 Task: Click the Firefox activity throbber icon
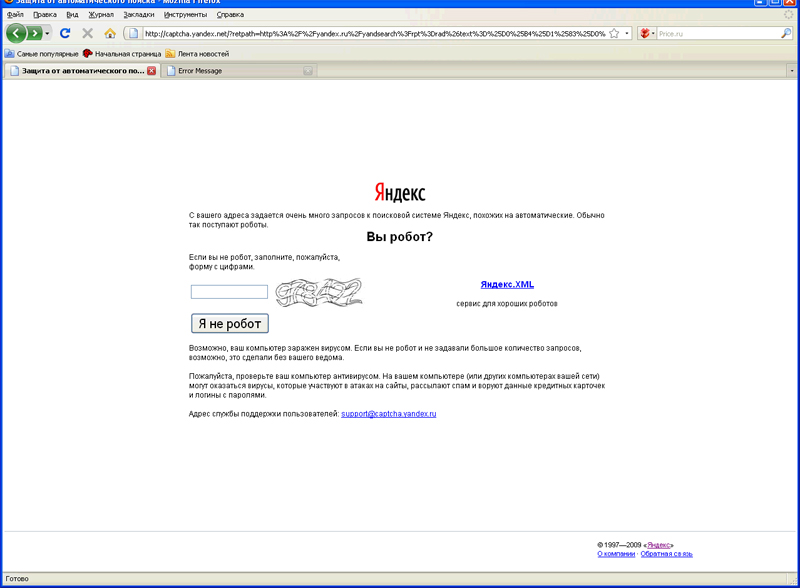pyautogui.click(x=789, y=14)
